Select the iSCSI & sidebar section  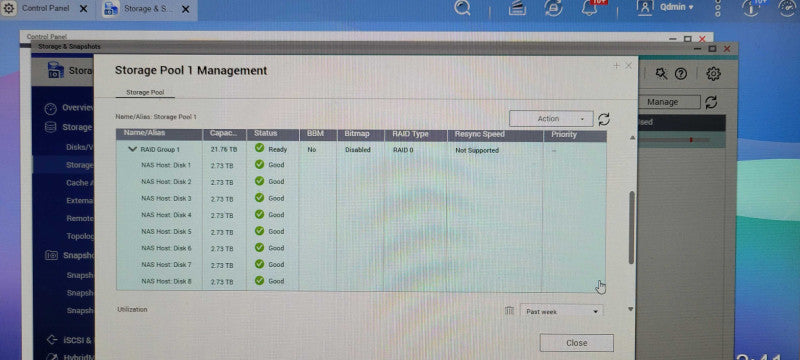[x=69, y=340]
